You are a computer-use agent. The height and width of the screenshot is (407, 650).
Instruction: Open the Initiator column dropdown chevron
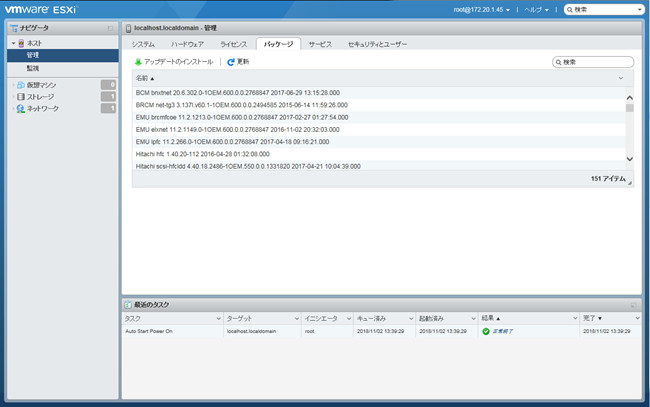349,318
